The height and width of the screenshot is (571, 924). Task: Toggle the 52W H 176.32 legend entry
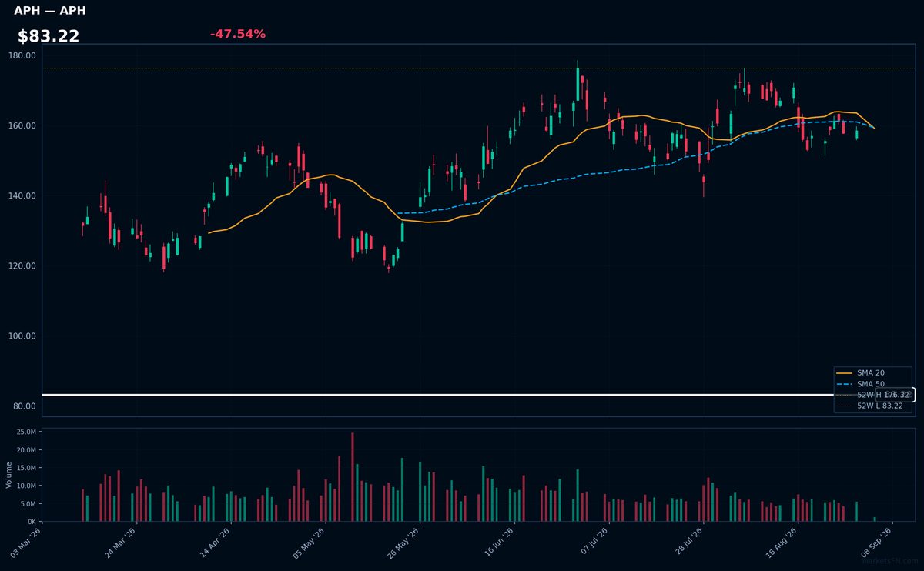[872, 395]
